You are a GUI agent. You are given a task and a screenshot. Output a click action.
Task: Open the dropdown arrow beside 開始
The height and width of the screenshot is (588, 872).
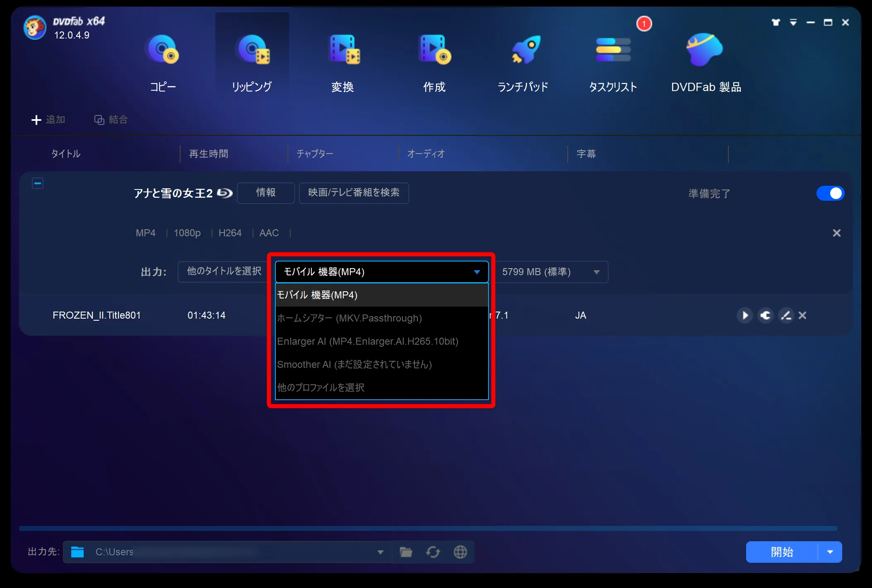[830, 552]
